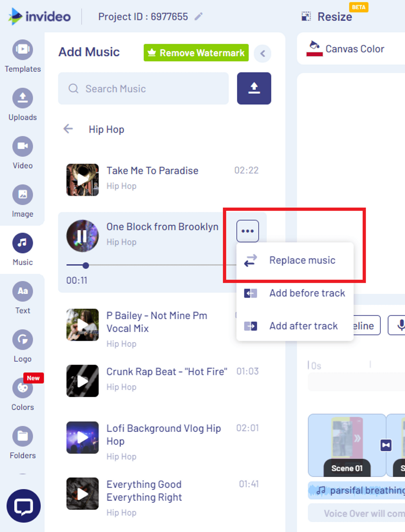Open the Uploads sidebar panel
Screen dimensions: 405x532
tap(23, 104)
